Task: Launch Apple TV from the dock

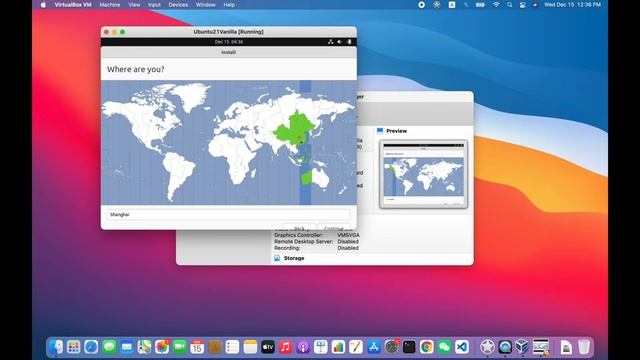Action: 268,347
